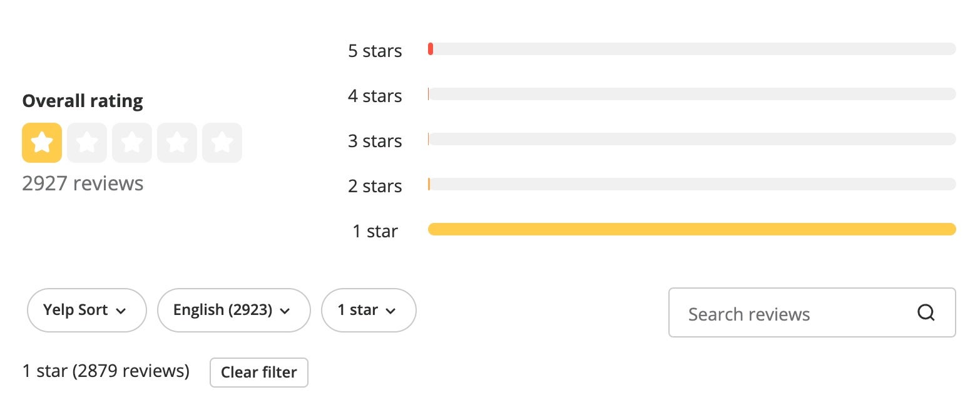980x402 pixels.
Task: Click the fourth rating star
Action: click(177, 143)
